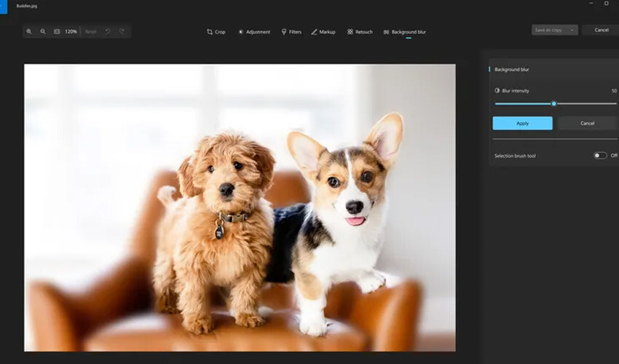Open the Retouch tool
619x364 pixels.
coord(360,32)
